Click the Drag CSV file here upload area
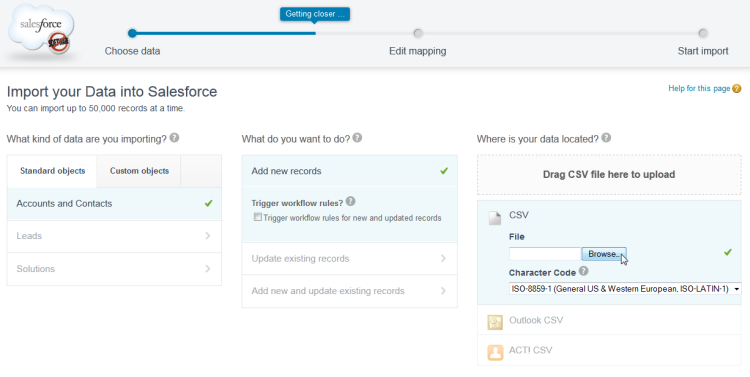Screen dimensions: 750x377 (x=609, y=175)
